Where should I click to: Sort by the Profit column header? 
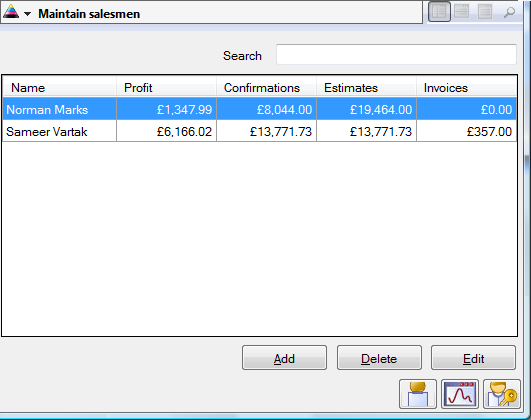[166, 87]
